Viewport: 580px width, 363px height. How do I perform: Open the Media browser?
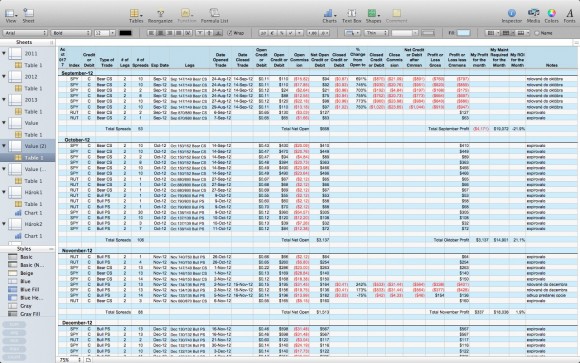(x=533, y=16)
